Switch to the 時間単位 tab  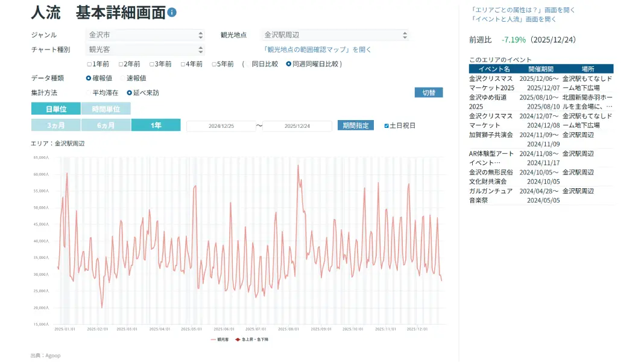click(x=106, y=109)
